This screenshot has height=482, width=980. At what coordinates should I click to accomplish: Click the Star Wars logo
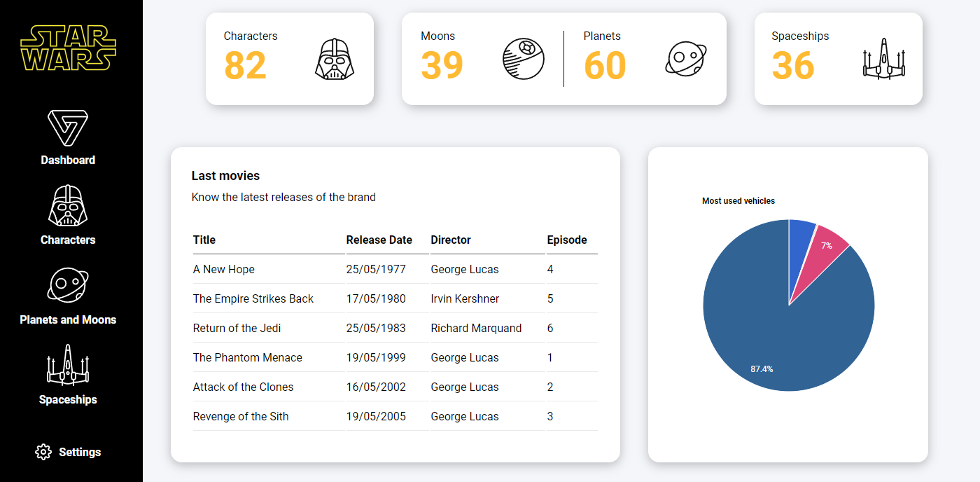pyautogui.click(x=71, y=49)
